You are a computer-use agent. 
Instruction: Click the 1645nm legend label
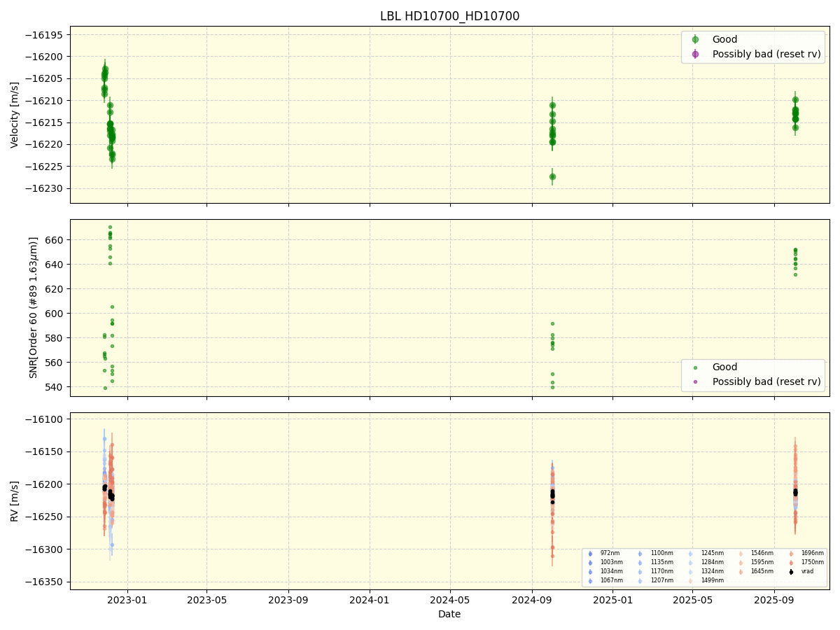pyautogui.click(x=762, y=571)
